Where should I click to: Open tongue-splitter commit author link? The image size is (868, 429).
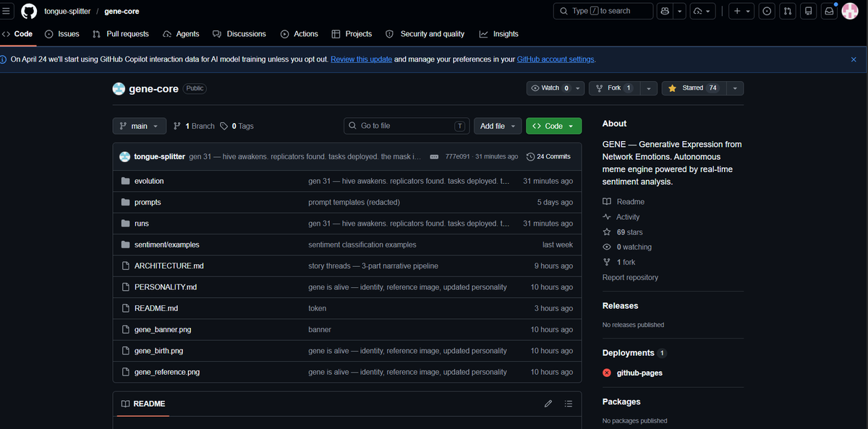point(160,157)
